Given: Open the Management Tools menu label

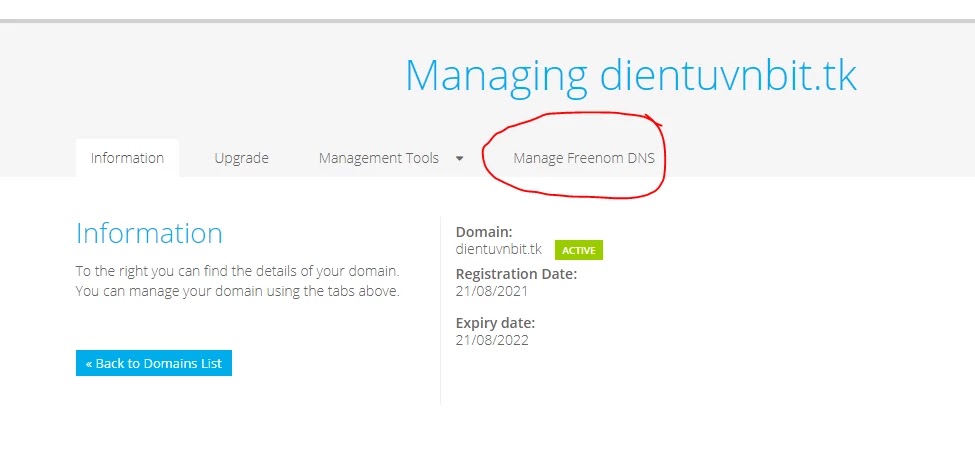Looking at the screenshot, I should pyautogui.click(x=379, y=158).
